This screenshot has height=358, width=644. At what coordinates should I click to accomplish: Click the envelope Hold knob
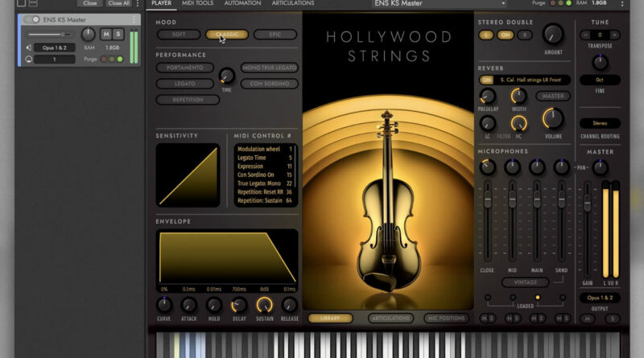(214, 305)
